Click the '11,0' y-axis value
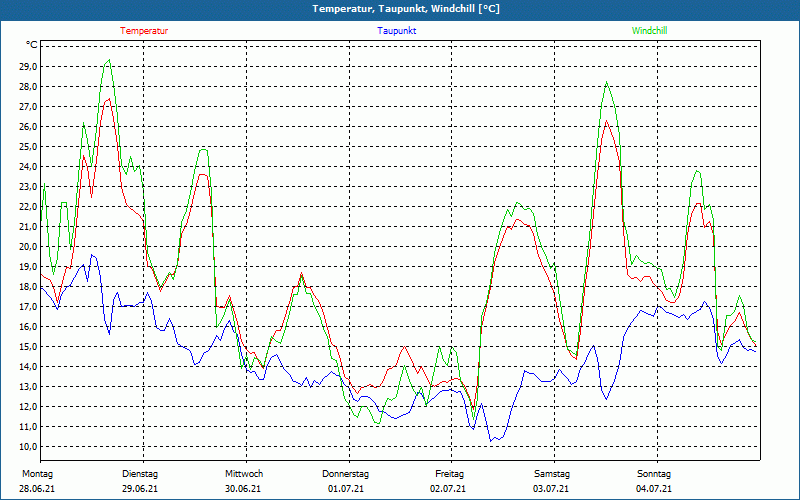 (29, 427)
